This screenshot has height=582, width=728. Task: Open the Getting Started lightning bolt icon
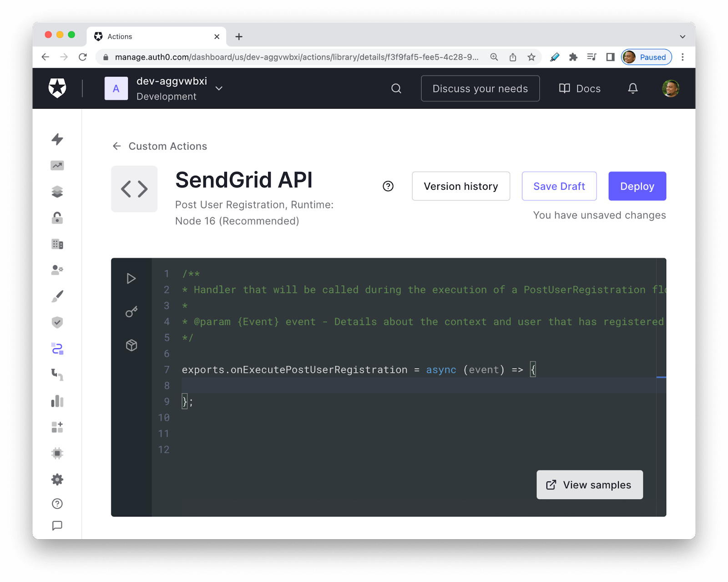[57, 139]
